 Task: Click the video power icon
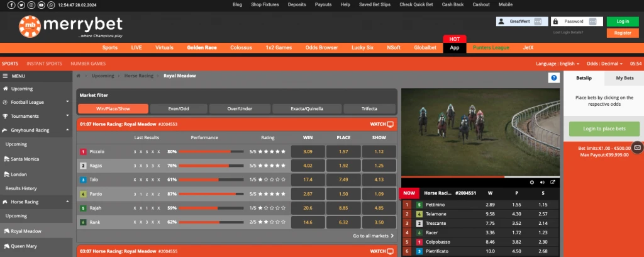531,182
